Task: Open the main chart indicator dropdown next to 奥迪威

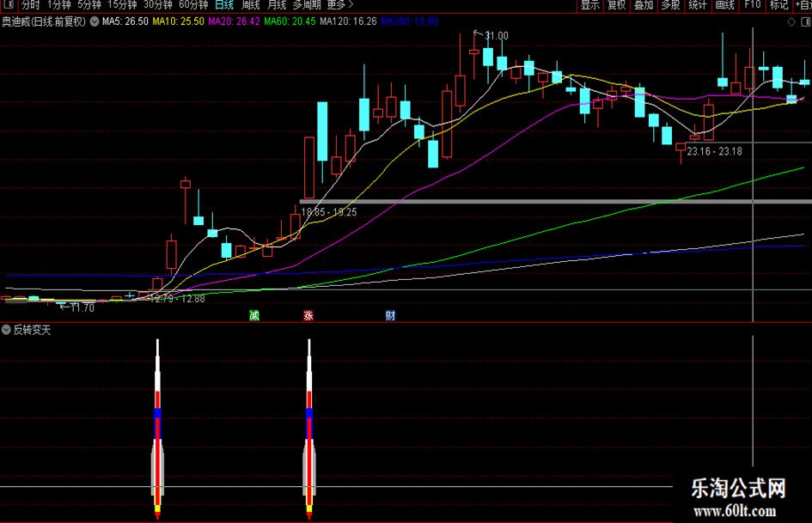Action: 95,21
